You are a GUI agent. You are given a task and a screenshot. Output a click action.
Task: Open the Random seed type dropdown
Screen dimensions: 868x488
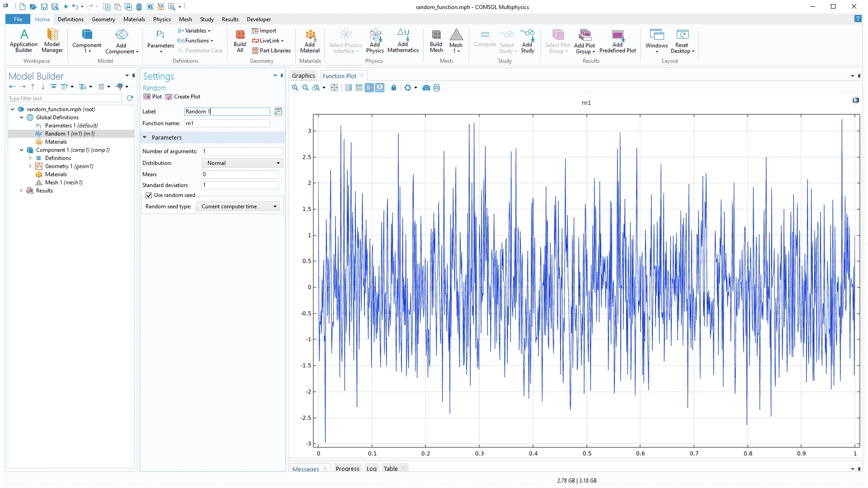[238, 206]
